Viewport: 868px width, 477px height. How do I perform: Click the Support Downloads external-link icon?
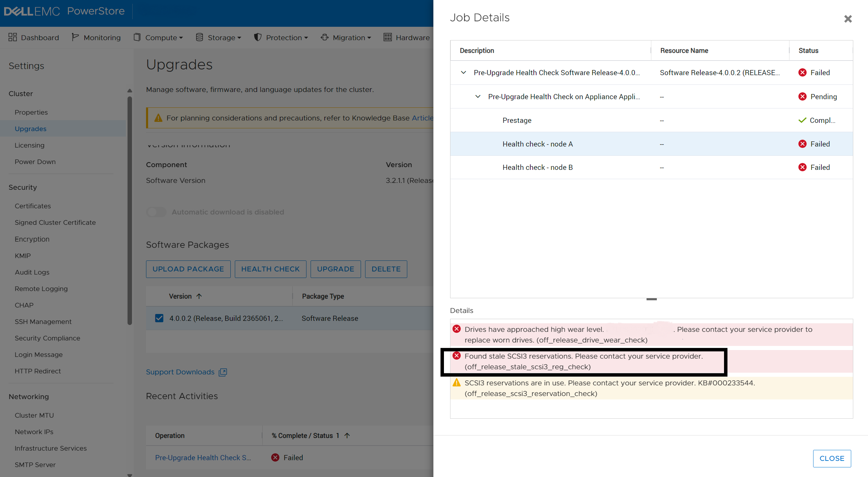[x=223, y=372]
